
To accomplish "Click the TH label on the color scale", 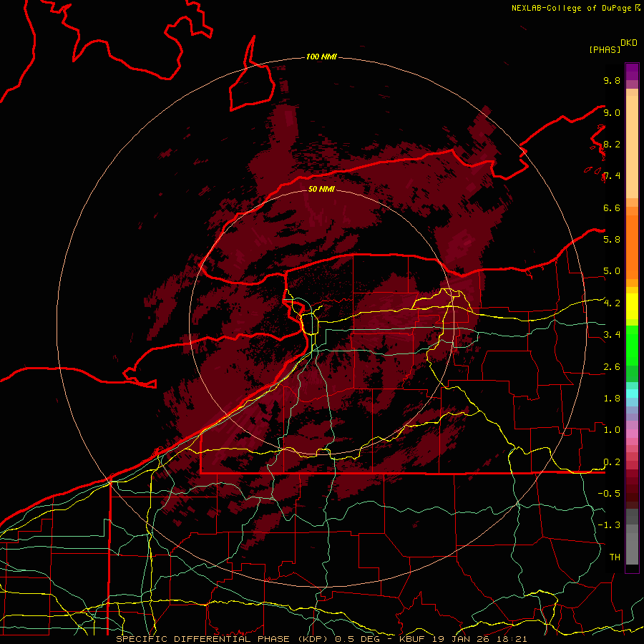I will coord(615,557).
